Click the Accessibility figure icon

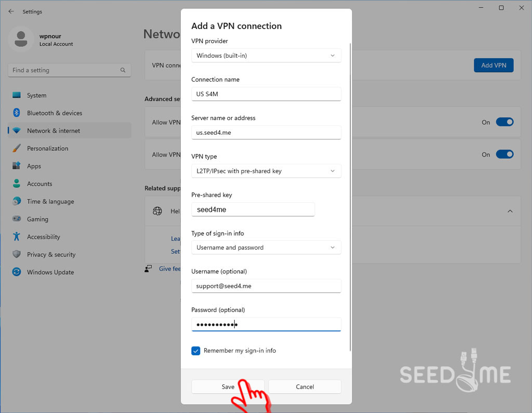(16, 236)
